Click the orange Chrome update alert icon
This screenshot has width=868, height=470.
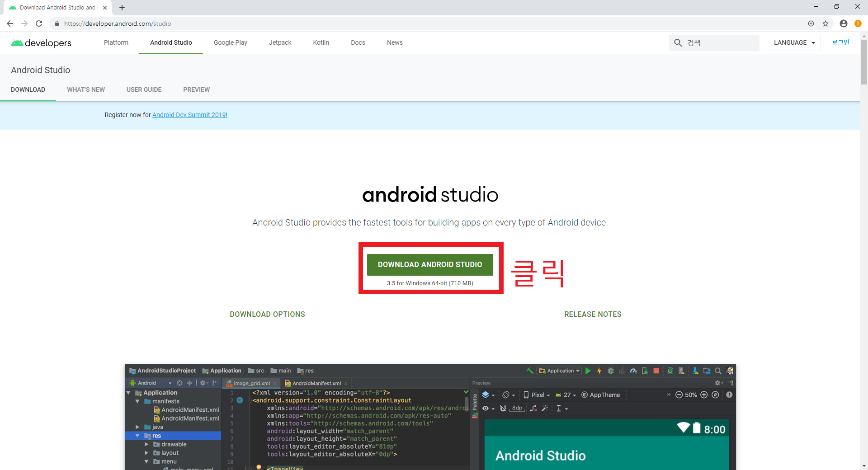tap(858, 23)
